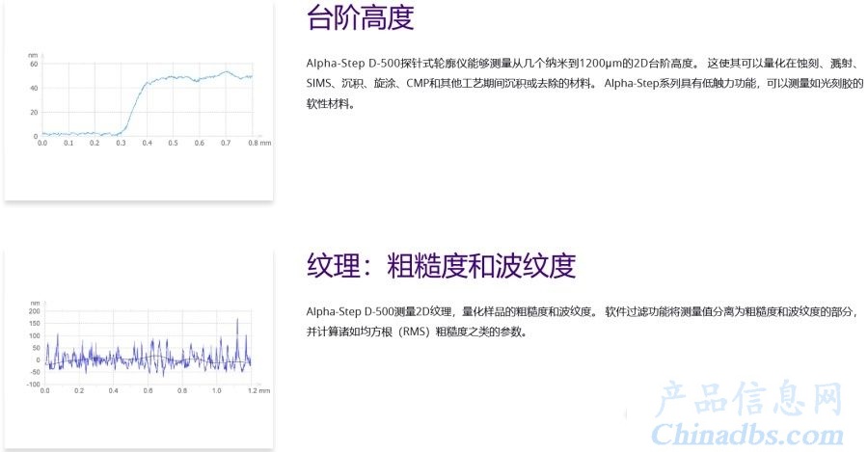
Task: Click the 0.3 x-axis tick in step chart
Action: [x=121, y=143]
